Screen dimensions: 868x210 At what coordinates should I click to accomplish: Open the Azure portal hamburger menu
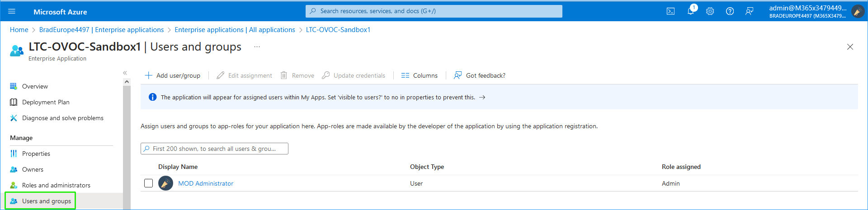(12, 11)
